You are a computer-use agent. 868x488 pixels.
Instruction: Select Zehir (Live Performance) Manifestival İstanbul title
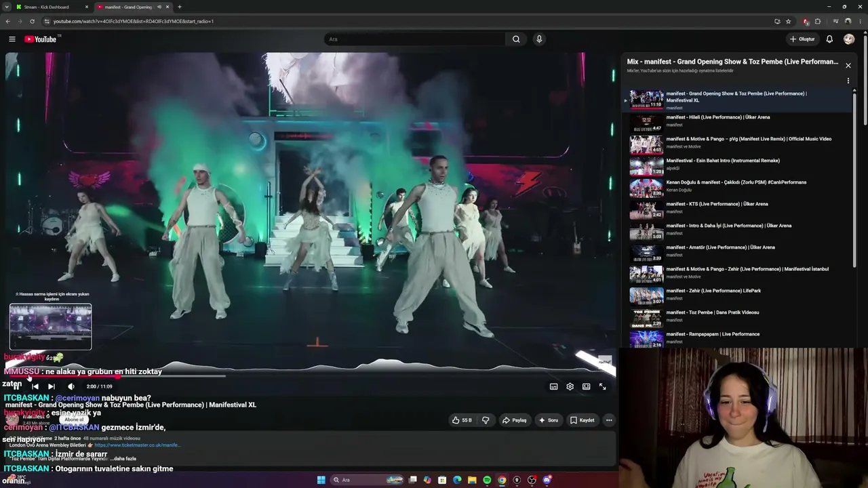pyautogui.click(x=747, y=269)
